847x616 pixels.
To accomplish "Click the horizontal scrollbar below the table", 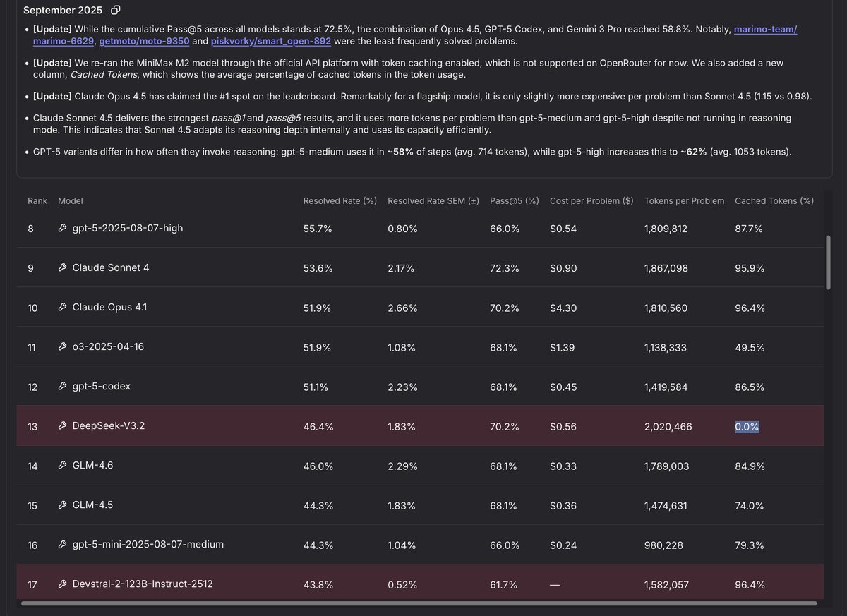I will (419, 603).
